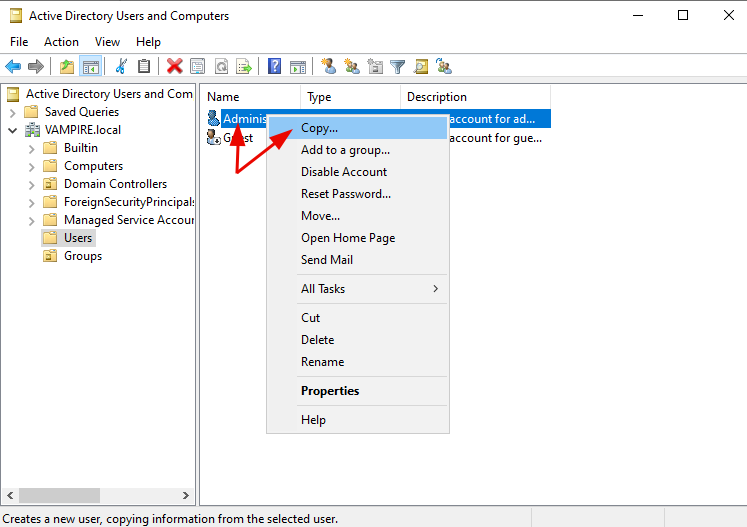Click the Find objects magnifier icon
The height and width of the screenshot is (527, 747).
[421, 66]
